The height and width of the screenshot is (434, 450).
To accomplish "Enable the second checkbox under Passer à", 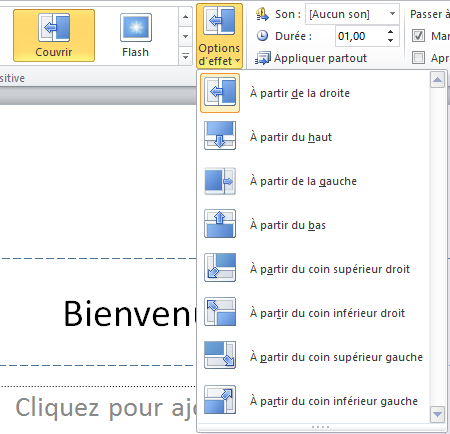I will pyautogui.click(x=418, y=58).
